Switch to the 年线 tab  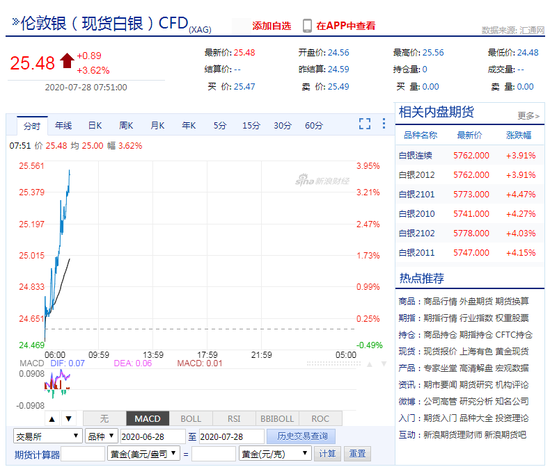63,126
